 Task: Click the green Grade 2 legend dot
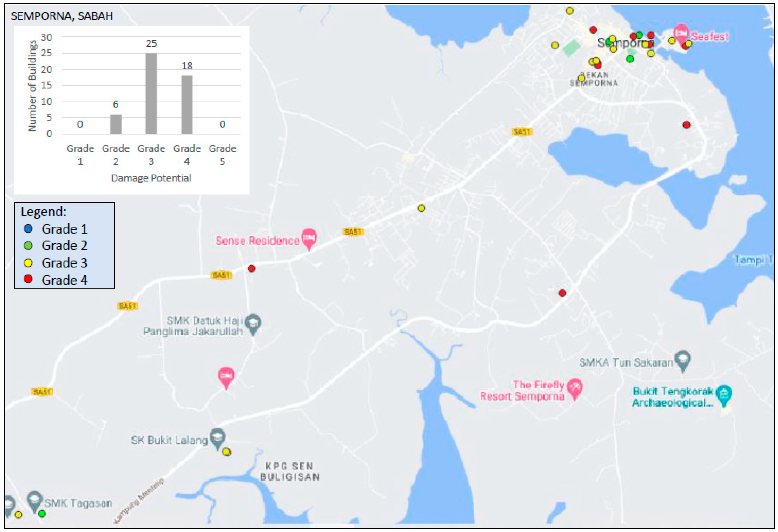[29, 245]
